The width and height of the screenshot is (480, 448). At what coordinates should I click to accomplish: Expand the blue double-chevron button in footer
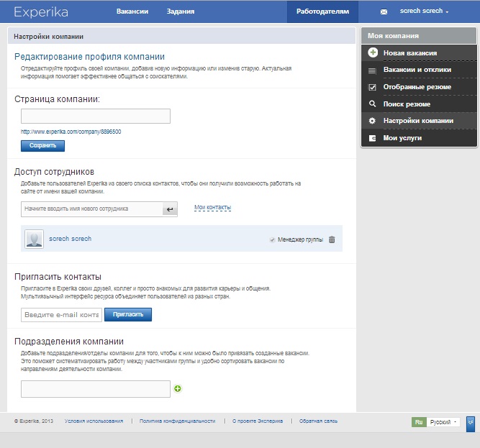(470, 424)
